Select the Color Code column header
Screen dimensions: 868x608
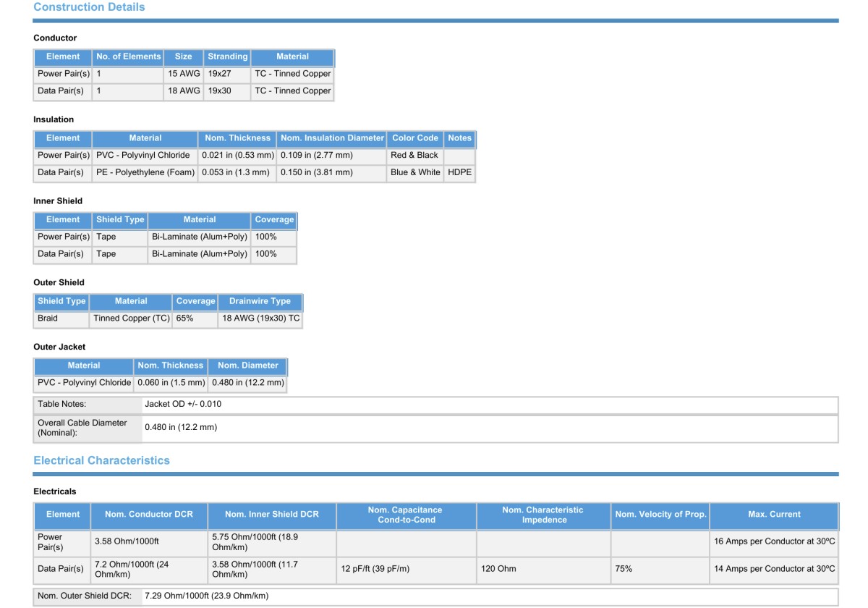pyautogui.click(x=415, y=138)
